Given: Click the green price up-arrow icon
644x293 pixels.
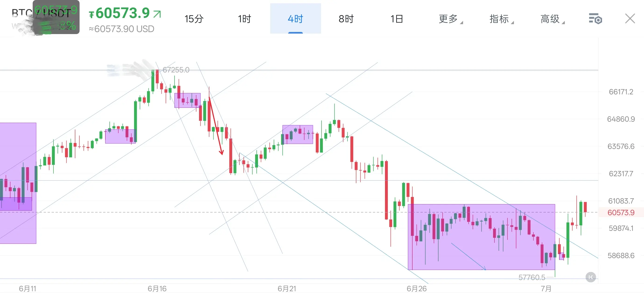Looking at the screenshot, I should (157, 14).
